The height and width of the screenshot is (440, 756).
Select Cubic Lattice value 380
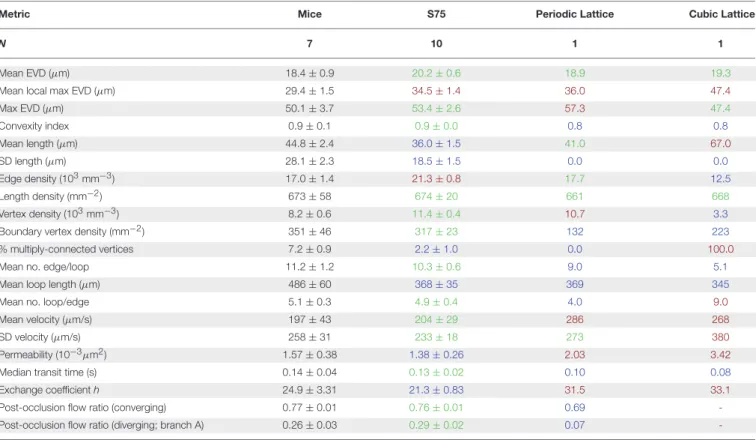(720, 337)
